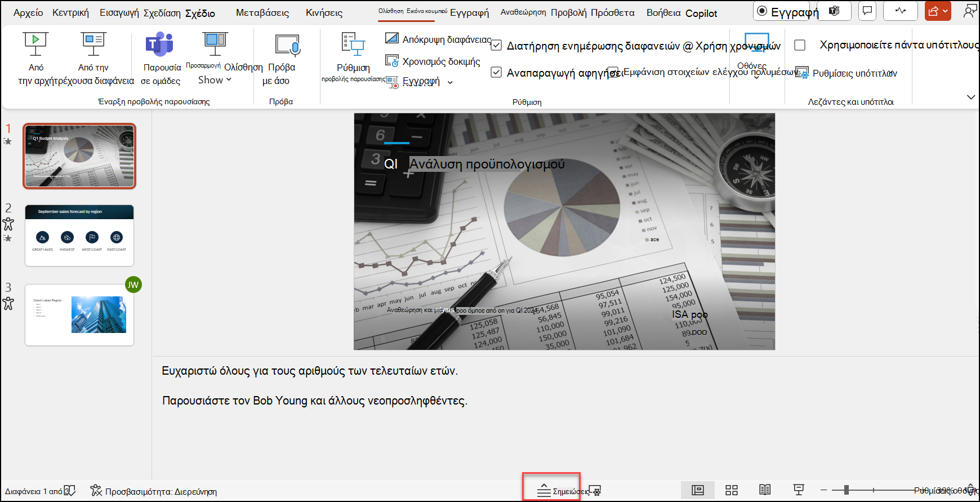This screenshot has width=980, height=502.
Task: Select slide 1 thumbnail
Action: [79, 156]
